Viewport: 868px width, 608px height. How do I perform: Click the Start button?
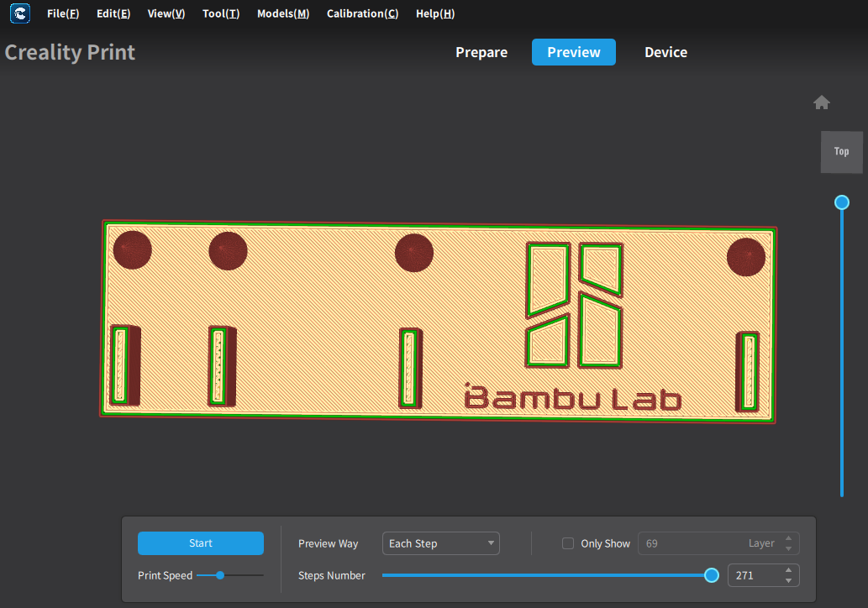pos(200,543)
